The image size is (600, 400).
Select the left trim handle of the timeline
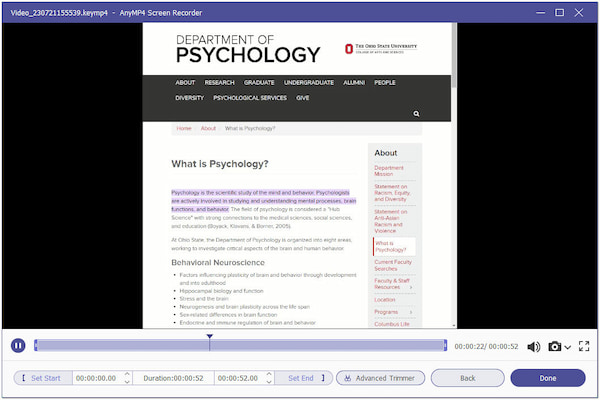[36, 346]
